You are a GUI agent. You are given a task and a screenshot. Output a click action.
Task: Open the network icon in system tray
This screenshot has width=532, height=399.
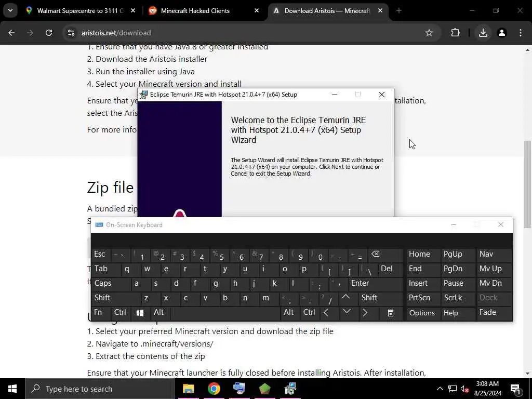[x=453, y=389]
